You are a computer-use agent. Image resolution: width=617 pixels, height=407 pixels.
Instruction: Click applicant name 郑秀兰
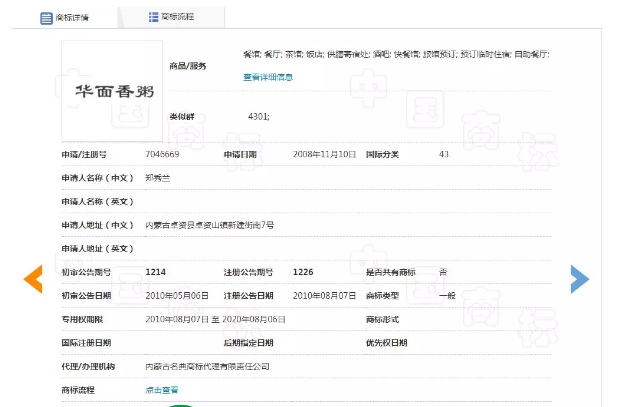tap(158, 178)
